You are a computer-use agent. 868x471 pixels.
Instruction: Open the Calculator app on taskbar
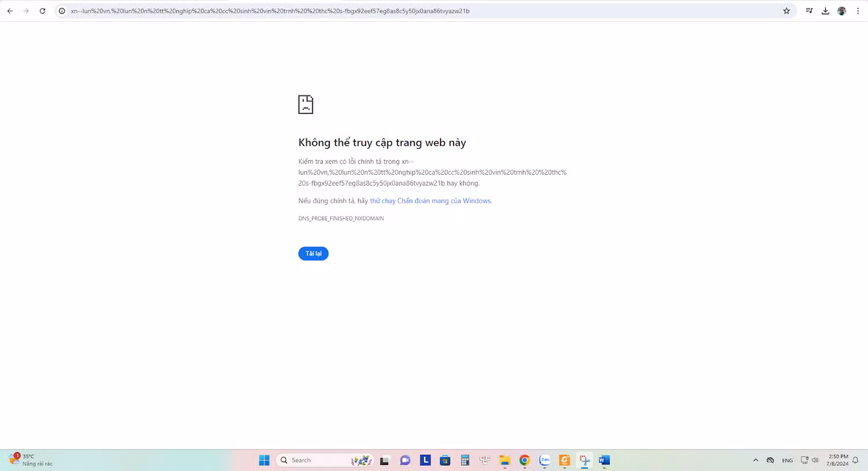coord(465,460)
